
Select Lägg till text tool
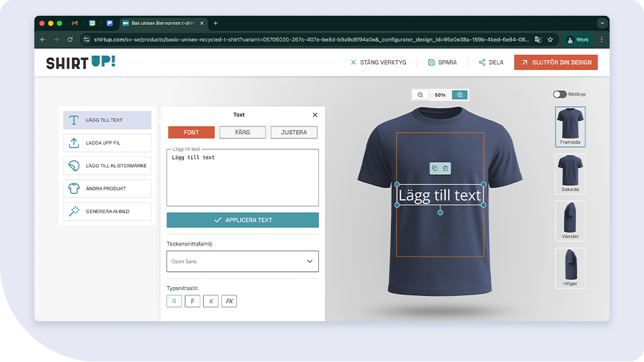(107, 120)
